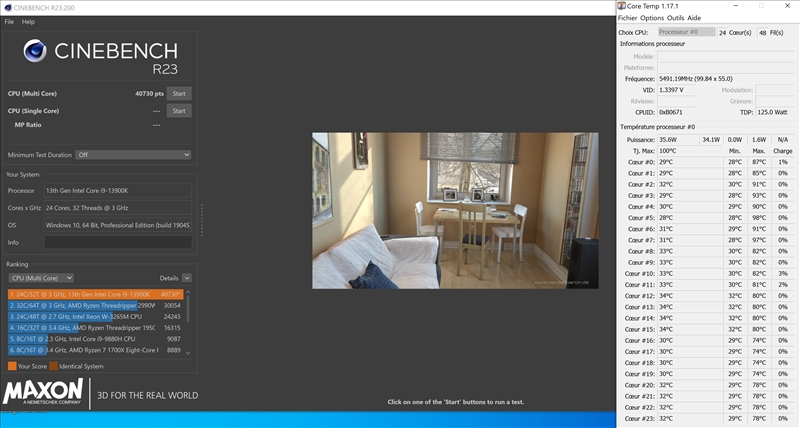Click the Core Temp title bar icon

[x=621, y=6]
